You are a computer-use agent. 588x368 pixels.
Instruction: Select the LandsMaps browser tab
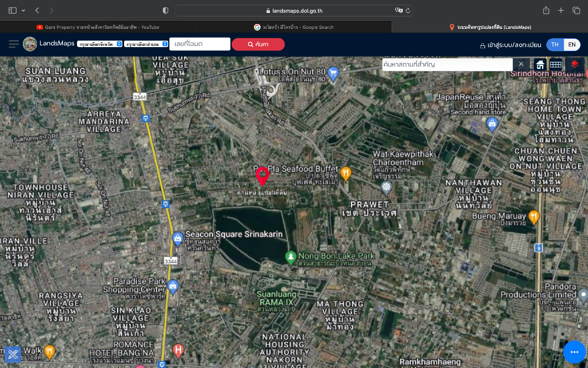pyautogui.click(x=490, y=27)
